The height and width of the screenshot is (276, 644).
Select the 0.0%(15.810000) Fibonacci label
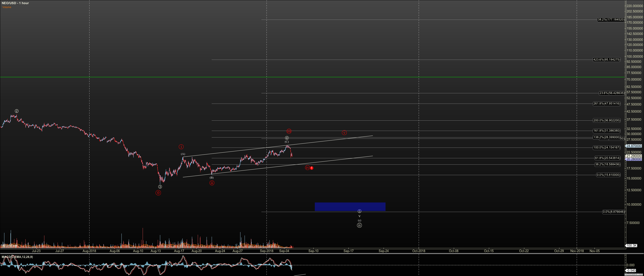(608, 175)
